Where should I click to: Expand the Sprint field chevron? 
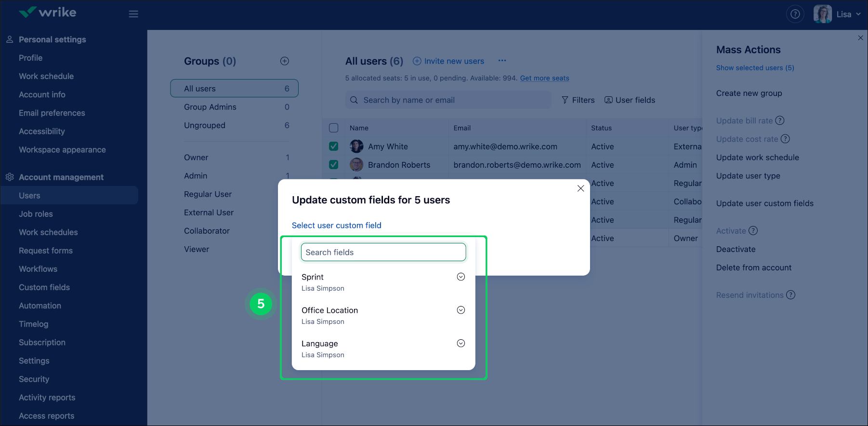pos(460,277)
